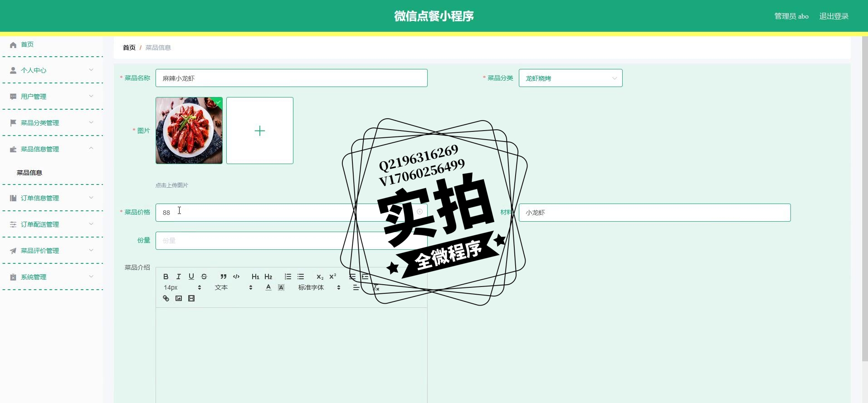Click the 材料 input showing 小龙虾
The image size is (868, 403).
point(654,213)
